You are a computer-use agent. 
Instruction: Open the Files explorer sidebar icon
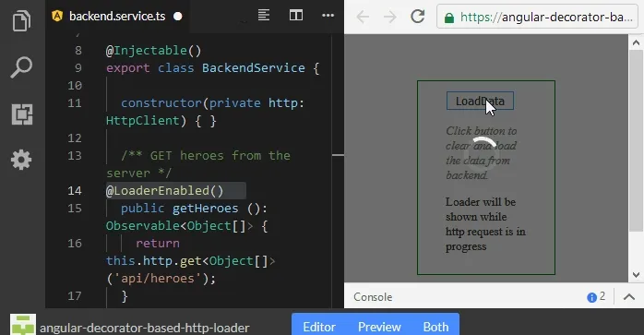tap(21, 21)
